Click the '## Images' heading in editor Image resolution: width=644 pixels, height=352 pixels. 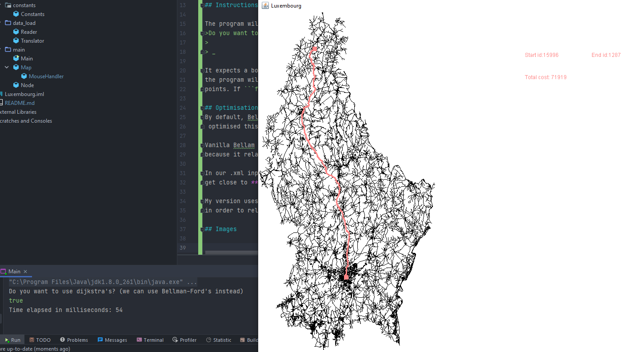coord(221,229)
